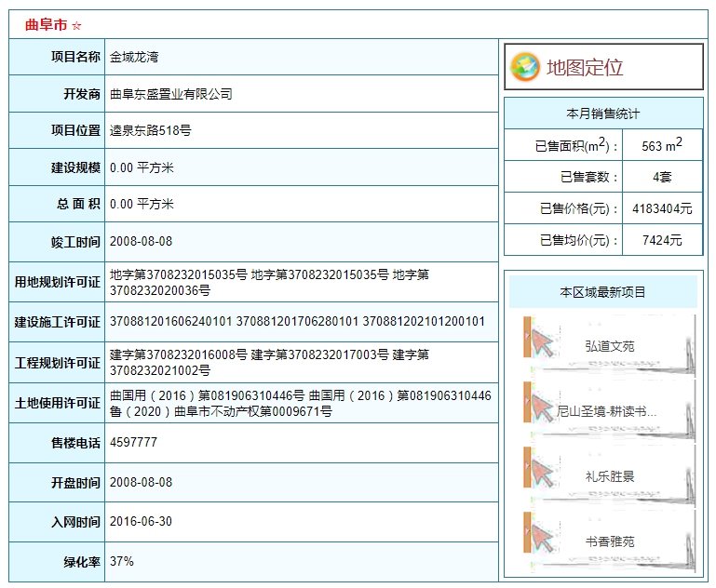Click the map locator globe icon
The image size is (716, 588).
coord(525,67)
